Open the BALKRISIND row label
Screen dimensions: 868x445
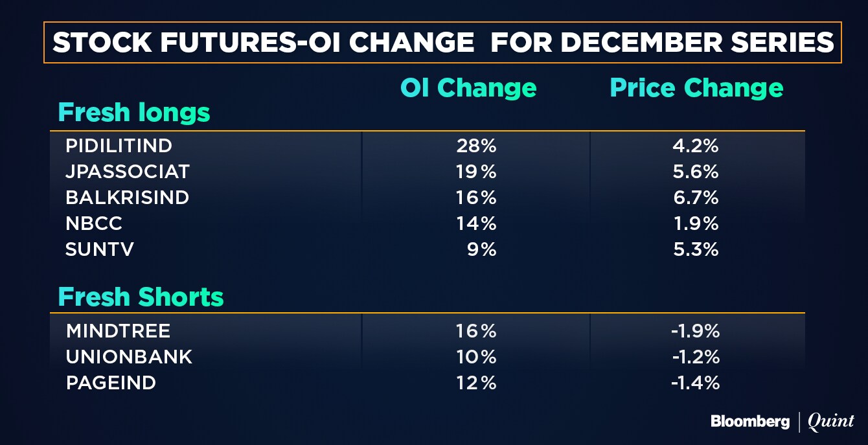pos(128,198)
